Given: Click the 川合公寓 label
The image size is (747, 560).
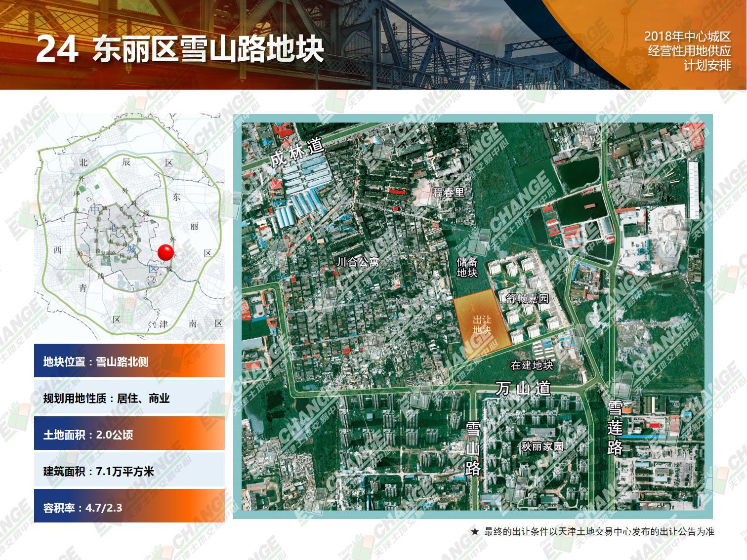Looking at the screenshot, I should tap(358, 262).
